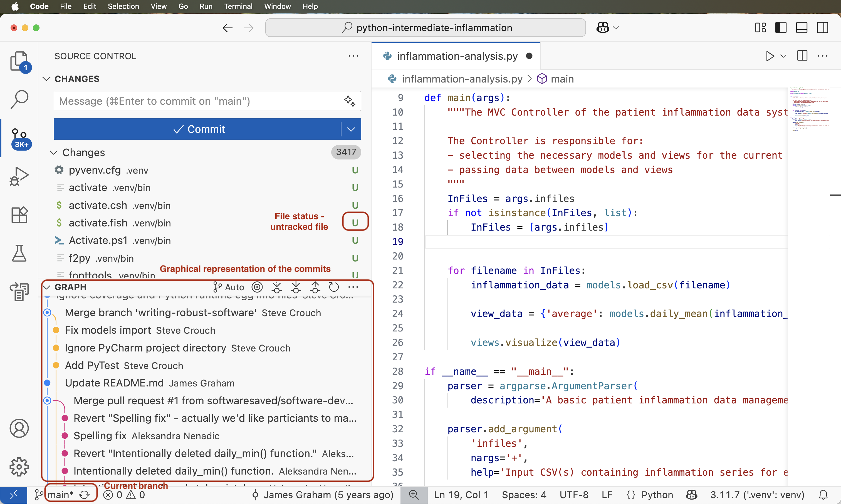Refresh the commit graph
This screenshot has height=504, width=841.
[334, 287]
